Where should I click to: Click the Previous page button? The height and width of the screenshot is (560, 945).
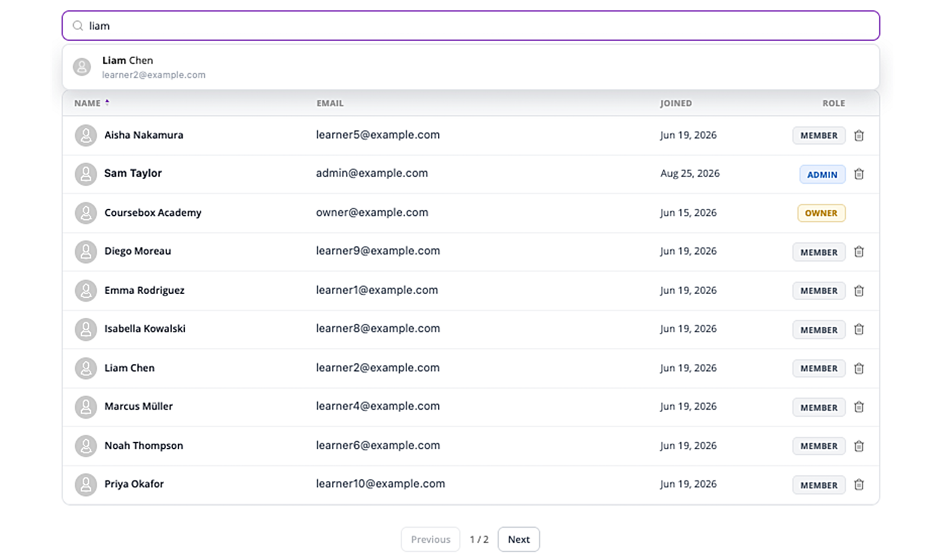(430, 540)
